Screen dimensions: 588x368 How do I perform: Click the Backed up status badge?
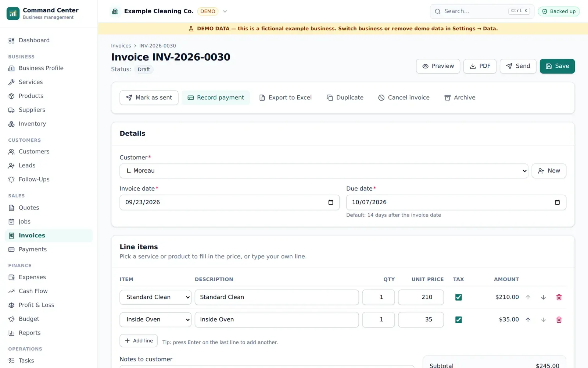(x=559, y=11)
